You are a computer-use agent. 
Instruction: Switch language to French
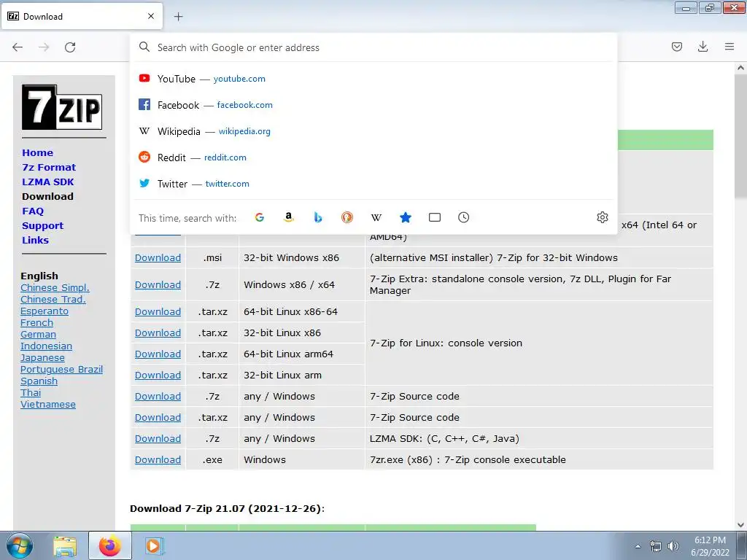point(36,323)
